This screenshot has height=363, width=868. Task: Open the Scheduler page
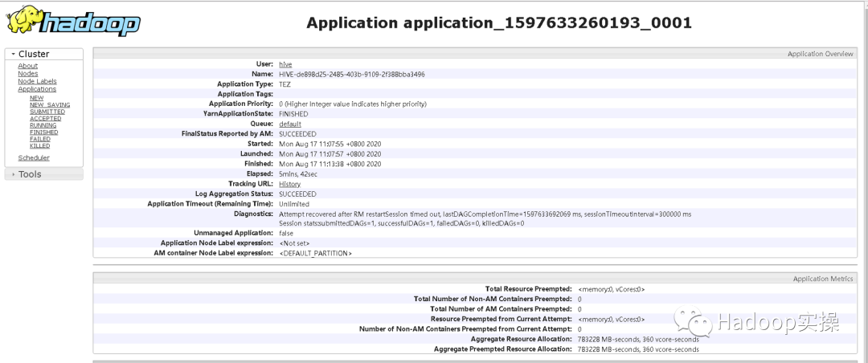click(x=34, y=157)
